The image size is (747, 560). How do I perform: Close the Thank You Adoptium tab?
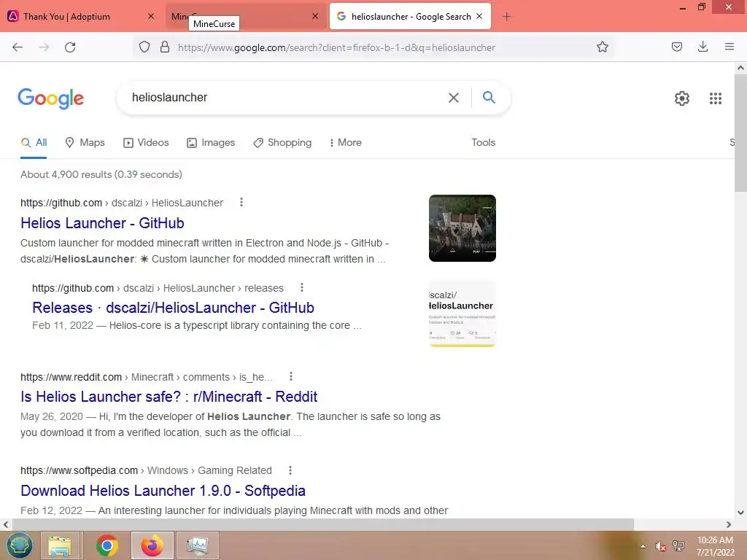click(x=150, y=16)
